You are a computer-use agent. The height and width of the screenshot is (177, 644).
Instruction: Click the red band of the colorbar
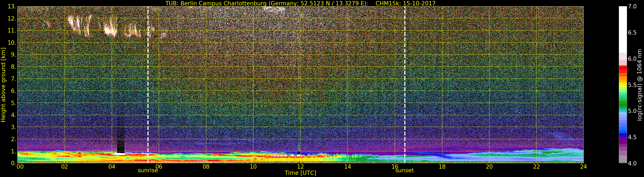coord(623,69)
